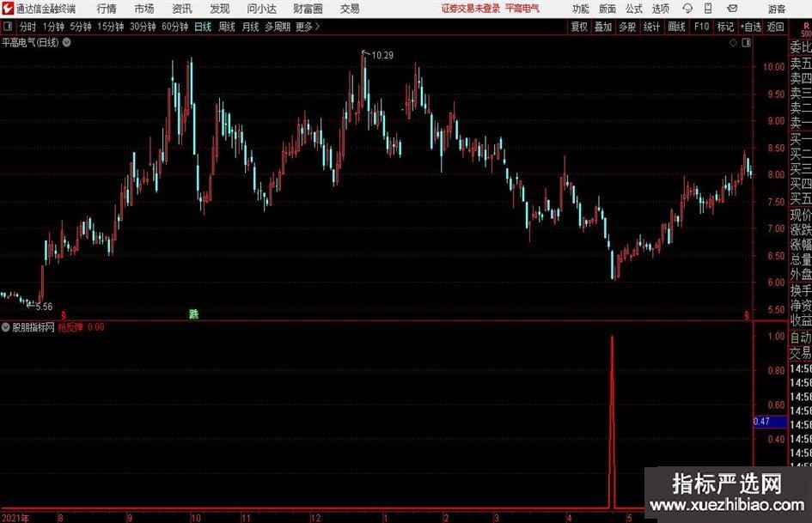Toggle the left sidebar panel icon
The image size is (812, 523).
(7, 27)
